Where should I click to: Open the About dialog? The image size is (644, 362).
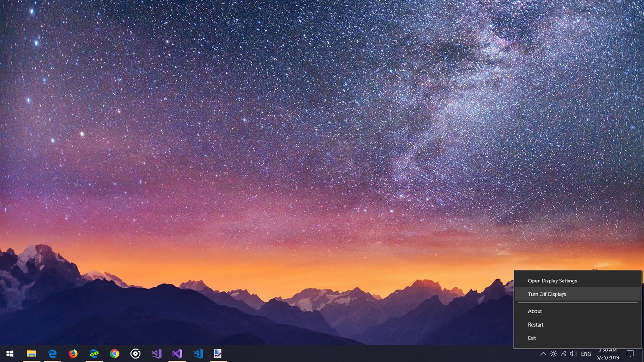(535, 311)
